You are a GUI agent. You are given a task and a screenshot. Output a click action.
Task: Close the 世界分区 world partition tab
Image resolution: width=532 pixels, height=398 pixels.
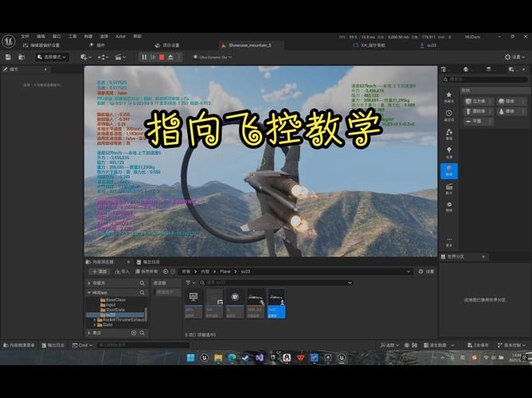pos(483,257)
